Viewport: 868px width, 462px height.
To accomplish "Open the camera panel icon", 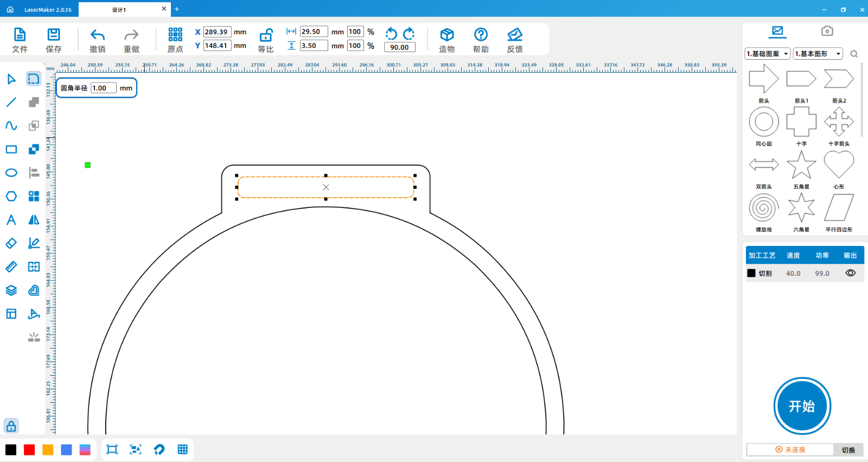I will (x=827, y=31).
